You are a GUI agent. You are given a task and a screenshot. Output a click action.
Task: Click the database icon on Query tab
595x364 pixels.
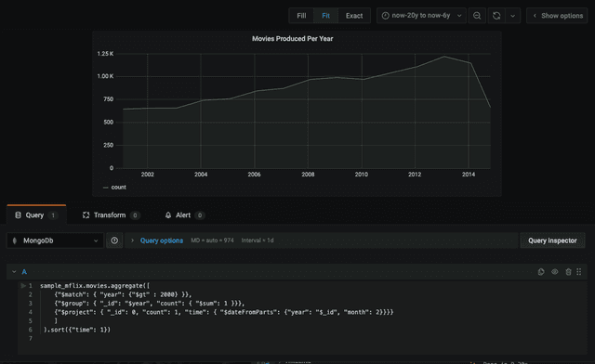(18, 215)
